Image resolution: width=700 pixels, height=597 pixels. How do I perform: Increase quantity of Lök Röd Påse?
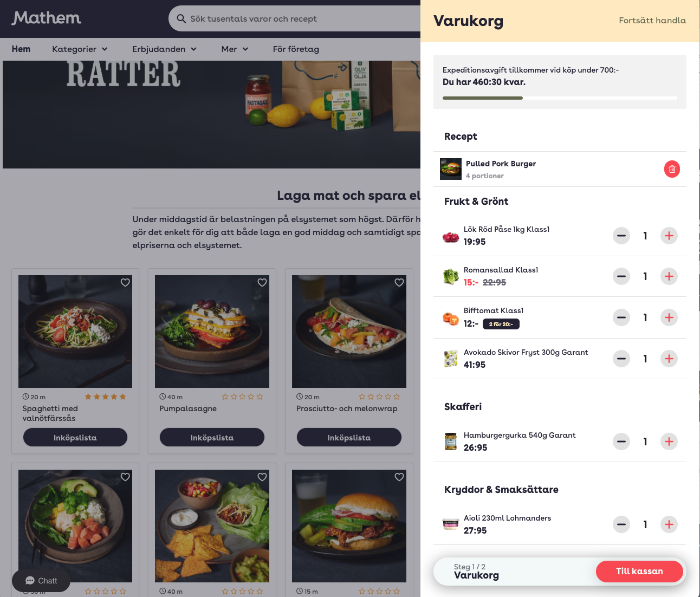[x=669, y=236]
